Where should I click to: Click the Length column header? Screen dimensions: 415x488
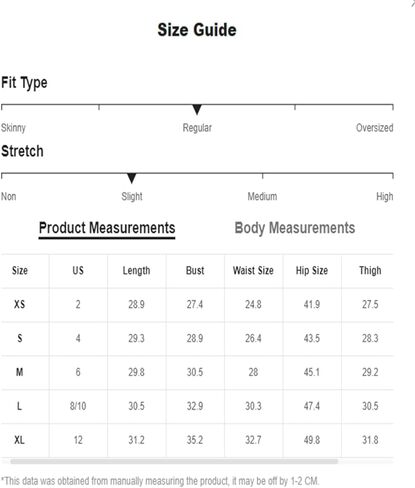coord(136,270)
